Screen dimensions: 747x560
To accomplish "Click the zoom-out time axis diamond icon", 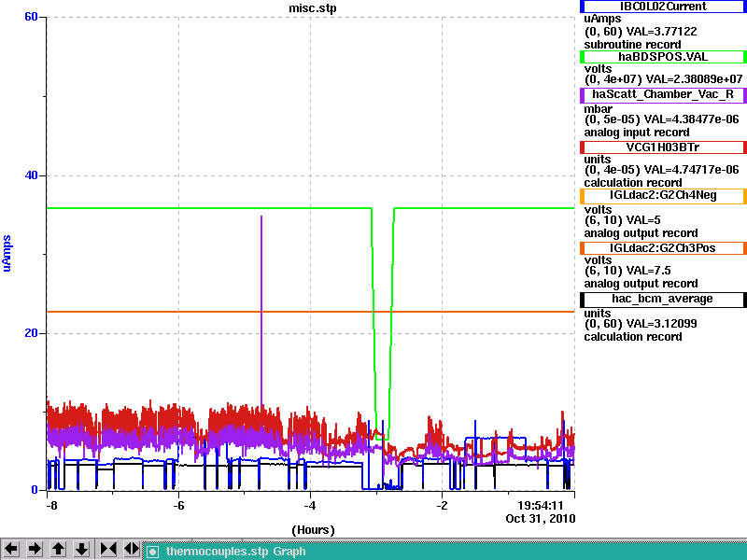I will 132,549.
